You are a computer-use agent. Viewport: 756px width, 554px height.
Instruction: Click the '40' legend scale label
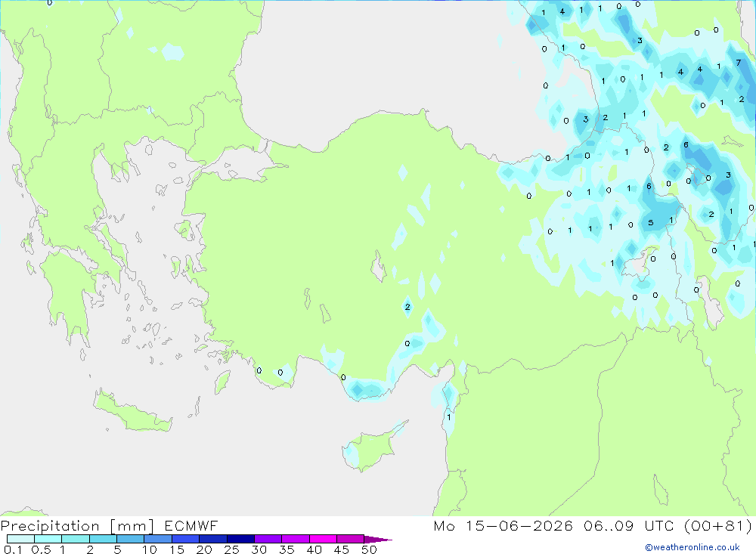click(314, 549)
